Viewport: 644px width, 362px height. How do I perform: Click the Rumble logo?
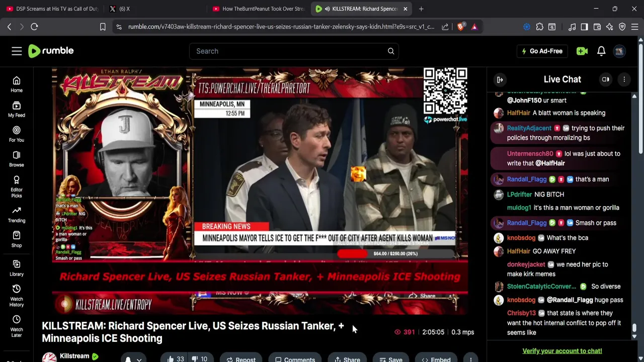tap(51, 51)
